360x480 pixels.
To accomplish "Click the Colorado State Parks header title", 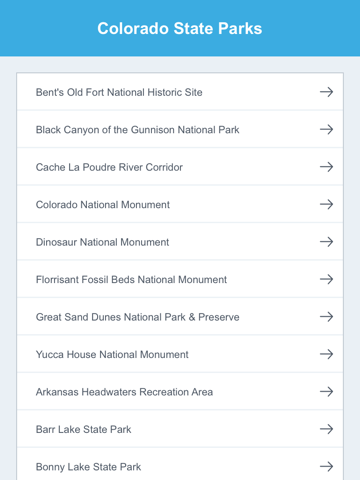I will pos(180,28).
